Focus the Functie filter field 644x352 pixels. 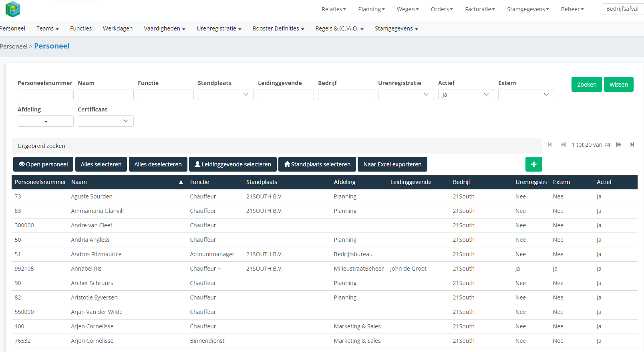tap(166, 95)
